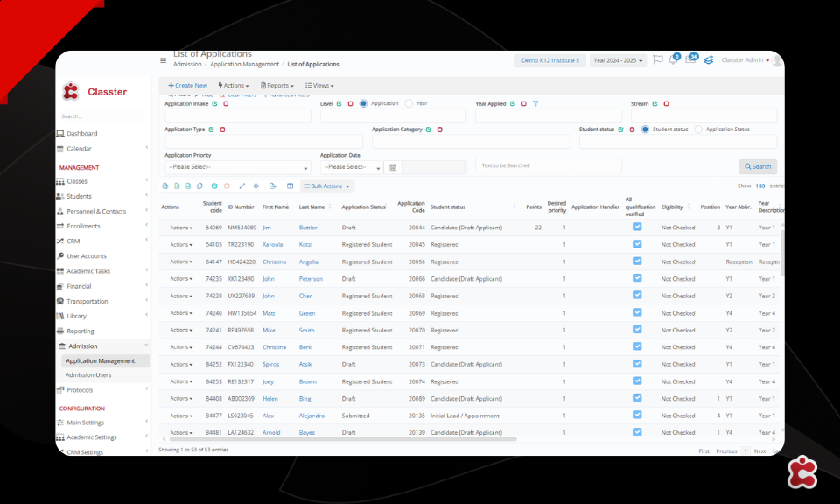The image size is (840, 504).
Task: Click the flag icon in header
Action: click(x=657, y=60)
